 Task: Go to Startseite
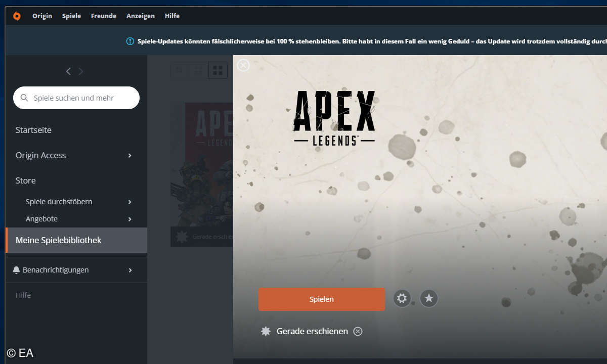[33, 130]
